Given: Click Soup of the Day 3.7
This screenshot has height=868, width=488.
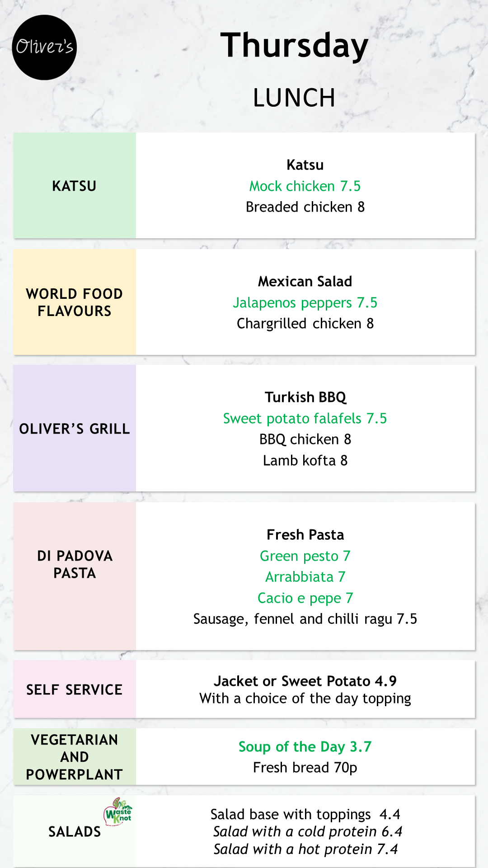Looking at the screenshot, I should 305,746.
